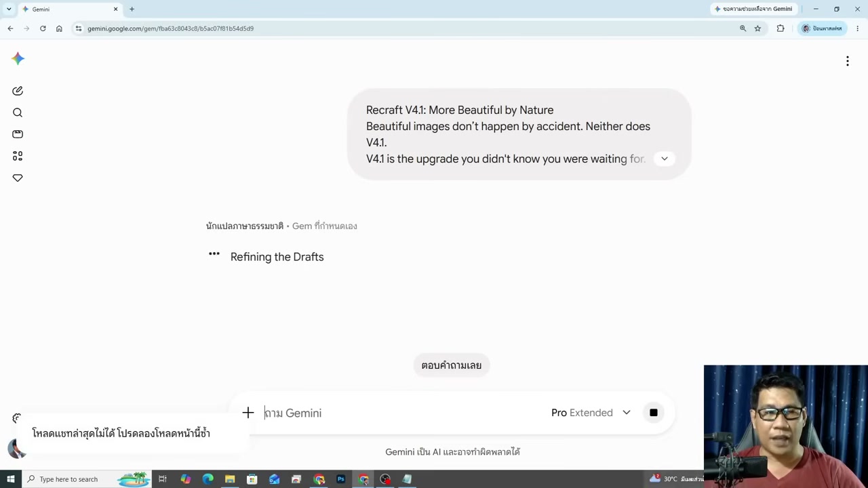Open the Windows Start menu
Screen dimensions: 868x488
point(10,479)
